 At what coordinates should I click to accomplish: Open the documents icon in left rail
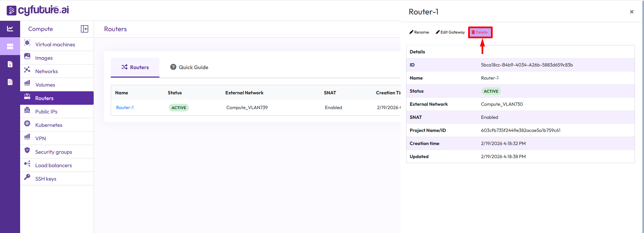[x=10, y=82]
